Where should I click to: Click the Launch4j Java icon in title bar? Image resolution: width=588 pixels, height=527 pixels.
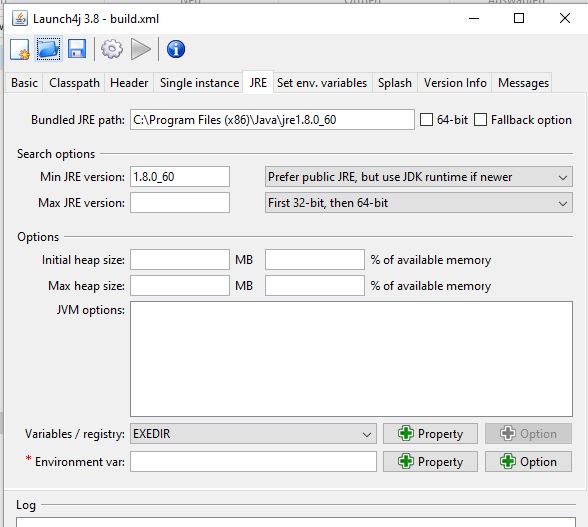20,18
